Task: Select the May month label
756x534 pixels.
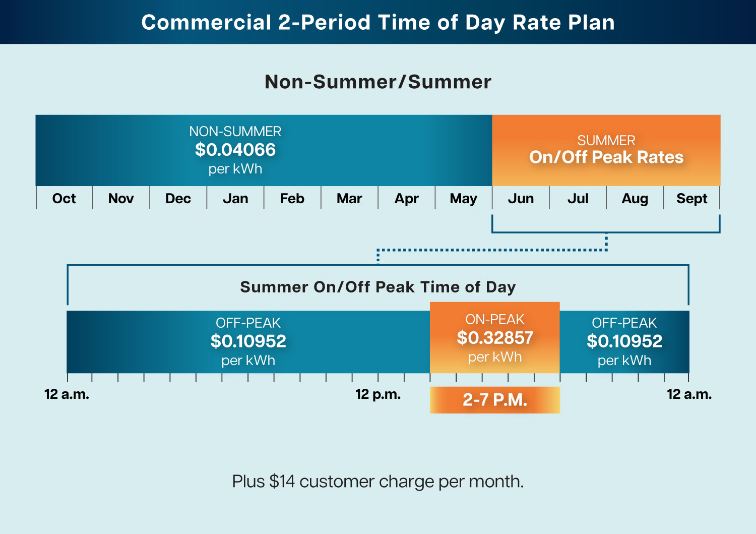Action: [463, 199]
